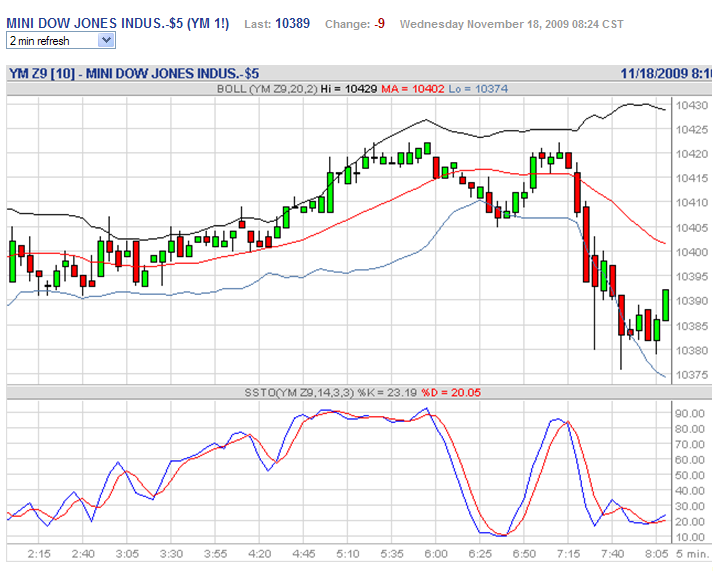
Task: Click the Hi = 10429 band value
Action: coord(349,89)
